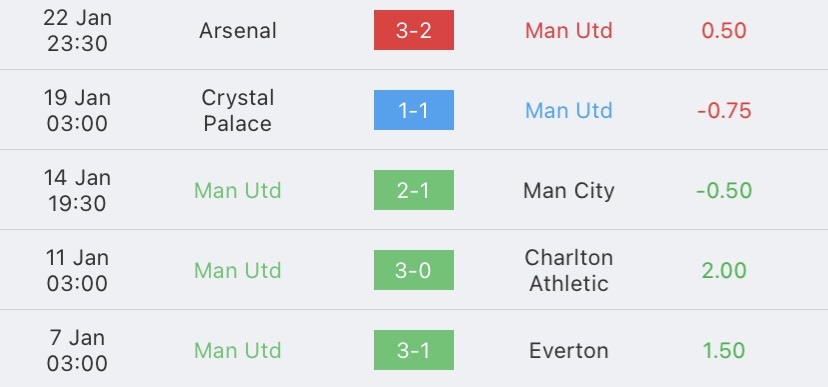Click the -0.75 handicap value

tap(724, 111)
